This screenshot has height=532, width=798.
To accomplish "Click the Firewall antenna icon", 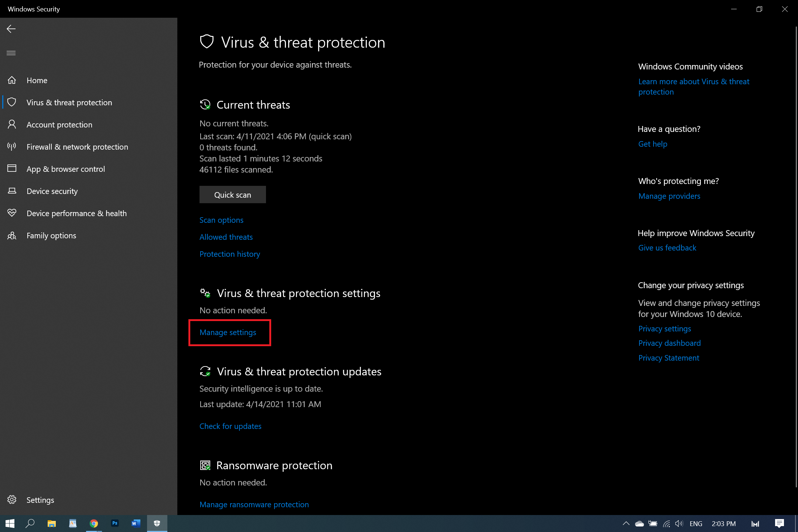I will point(12,147).
